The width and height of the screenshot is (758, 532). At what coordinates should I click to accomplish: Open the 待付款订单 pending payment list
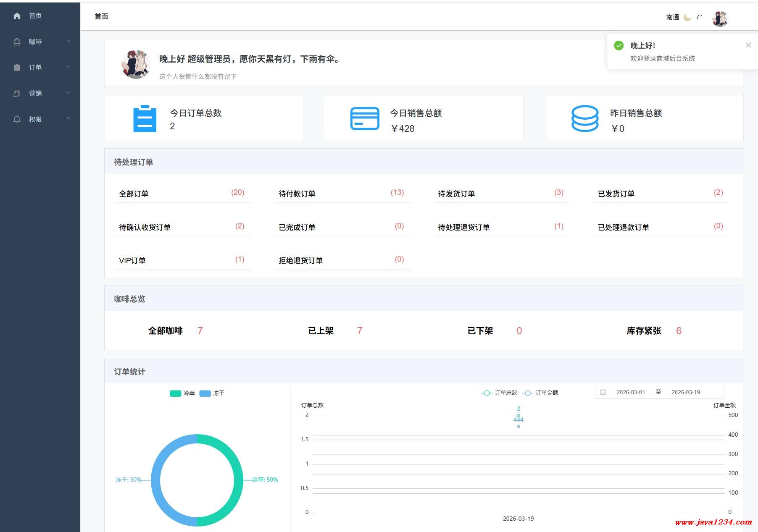[297, 194]
